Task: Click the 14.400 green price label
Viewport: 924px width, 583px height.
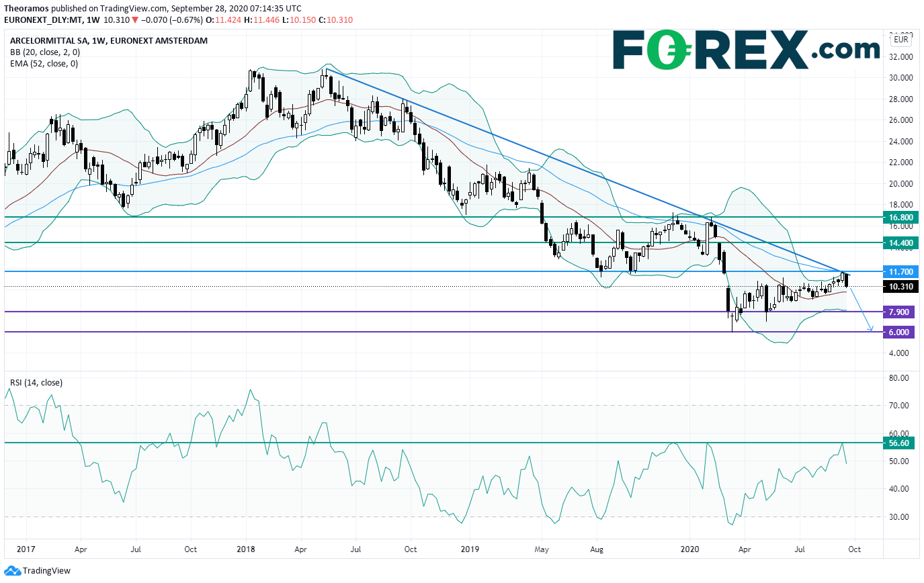Action: coord(901,242)
